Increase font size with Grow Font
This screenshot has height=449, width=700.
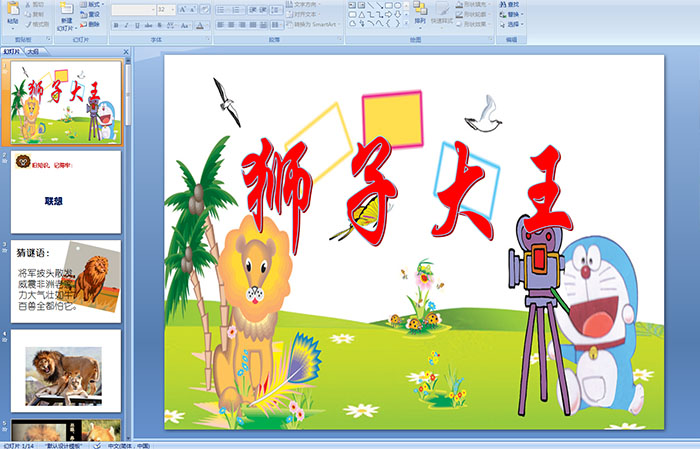(183, 10)
